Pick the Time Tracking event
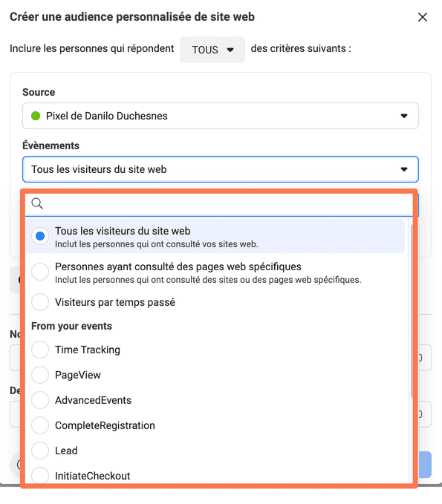The height and width of the screenshot is (504, 442). [40, 350]
